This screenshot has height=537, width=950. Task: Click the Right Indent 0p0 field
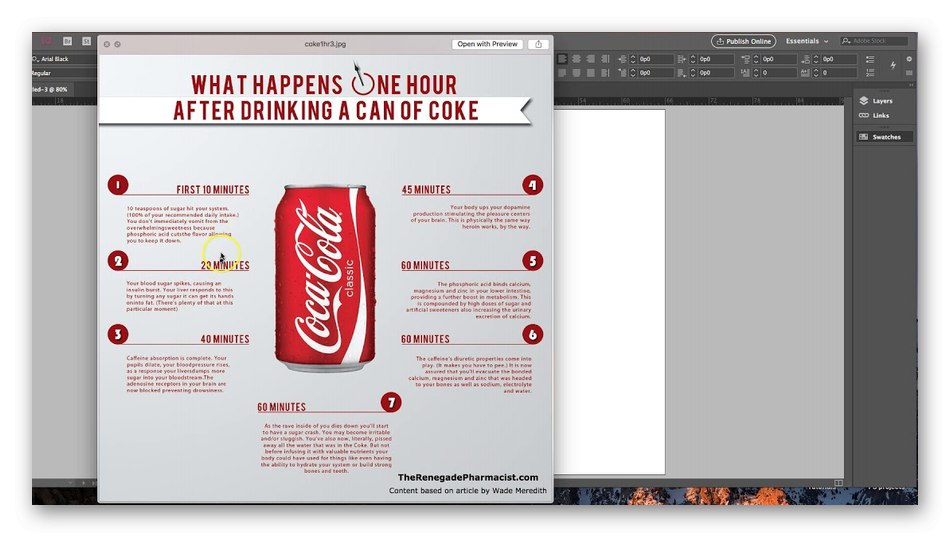coord(716,59)
